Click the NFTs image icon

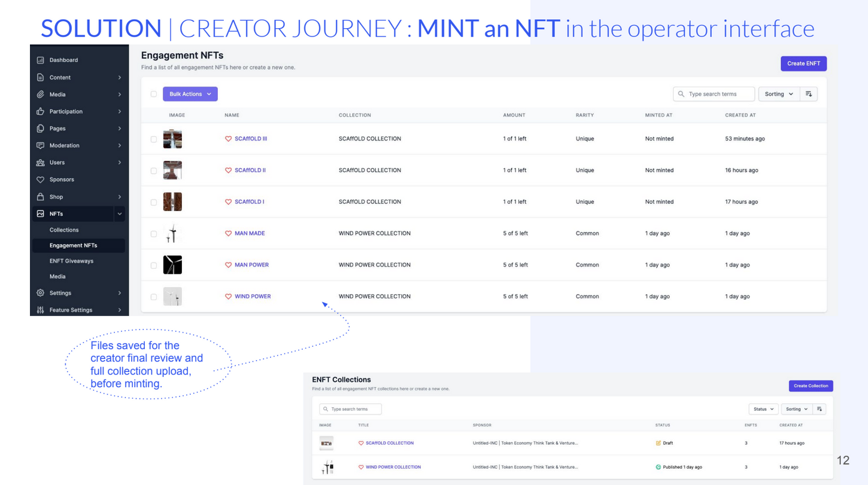click(40, 213)
